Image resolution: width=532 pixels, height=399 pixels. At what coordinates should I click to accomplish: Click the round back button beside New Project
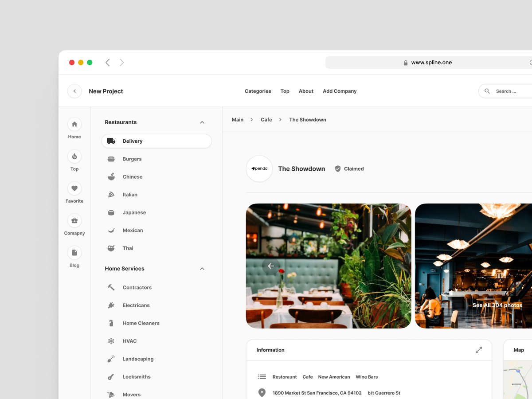(x=74, y=91)
